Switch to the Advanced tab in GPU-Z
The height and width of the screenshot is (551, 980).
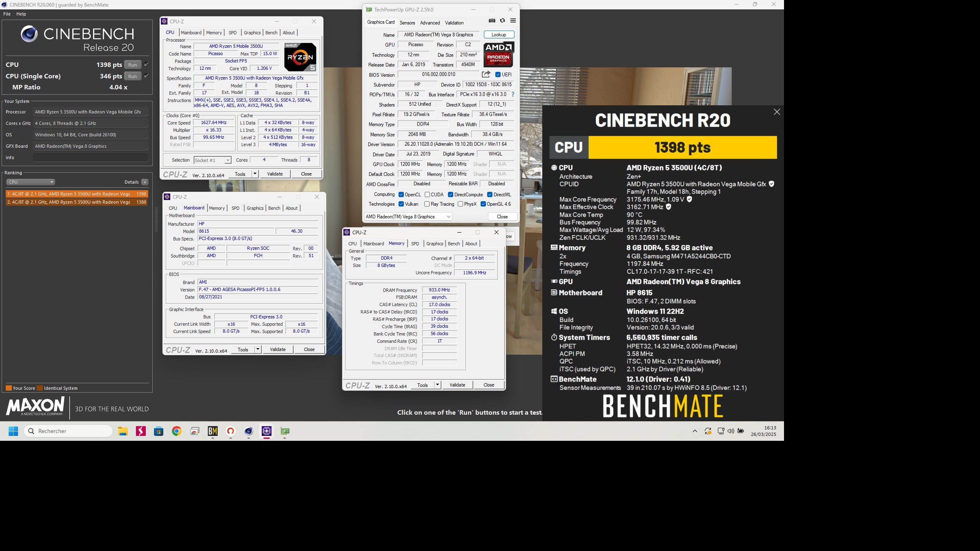[430, 23]
